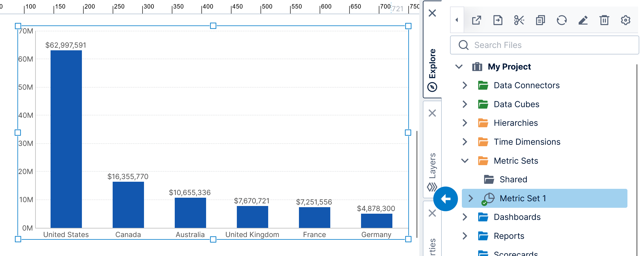644x256 pixels.
Task: Collapse the Metric Sets folder
Action: (x=465, y=161)
